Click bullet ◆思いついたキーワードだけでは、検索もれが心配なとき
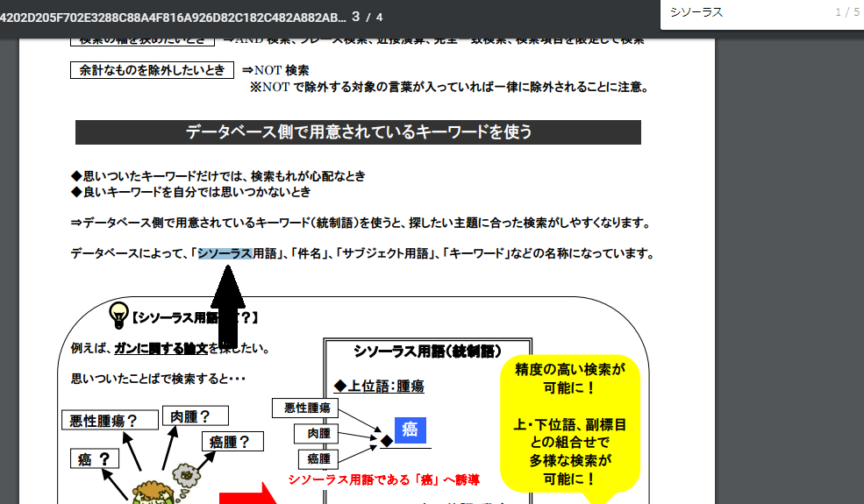The image size is (864, 504). tap(218, 176)
